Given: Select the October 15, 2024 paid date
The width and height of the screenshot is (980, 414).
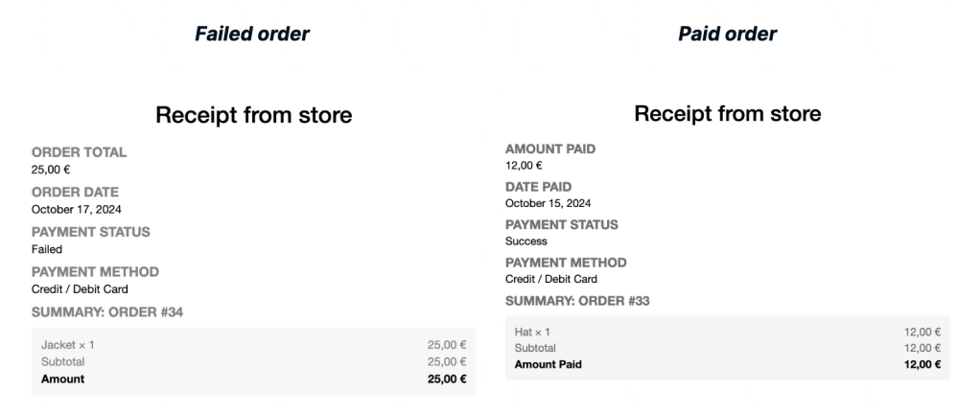Looking at the screenshot, I should pos(548,203).
